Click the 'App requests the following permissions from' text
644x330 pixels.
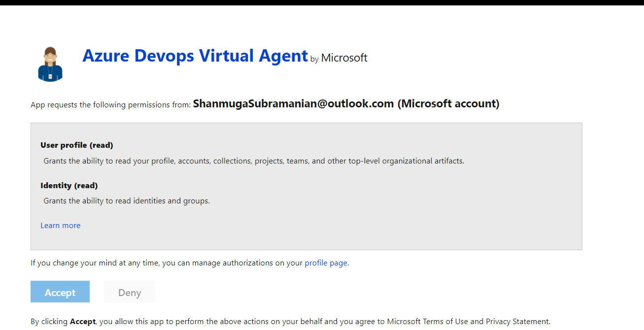110,105
